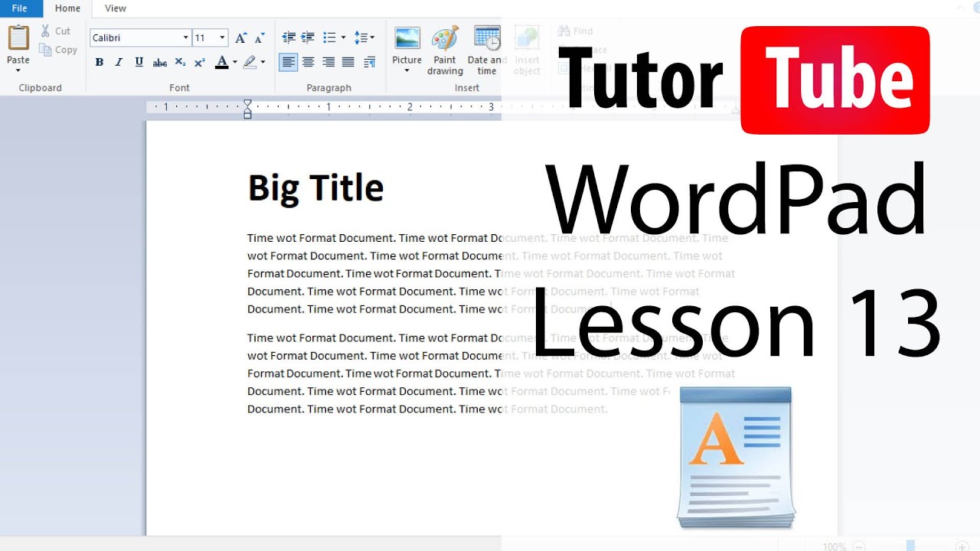
Task: Click the first-line indent marker on ruler
Action: pos(247,103)
